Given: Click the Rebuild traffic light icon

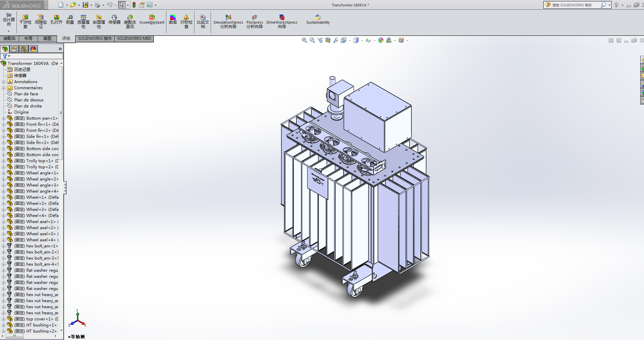Looking at the screenshot, I should click(x=134, y=5).
